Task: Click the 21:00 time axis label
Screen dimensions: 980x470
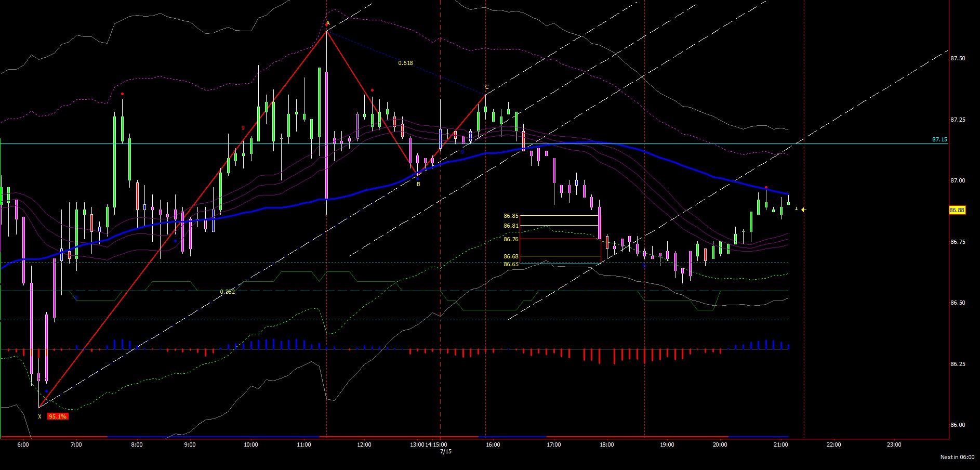Action: 781,445
